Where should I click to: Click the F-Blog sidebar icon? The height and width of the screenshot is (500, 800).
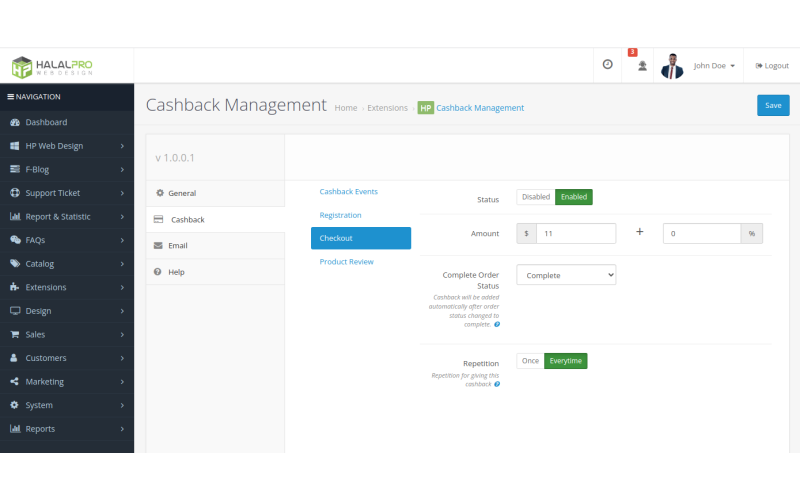(15, 169)
